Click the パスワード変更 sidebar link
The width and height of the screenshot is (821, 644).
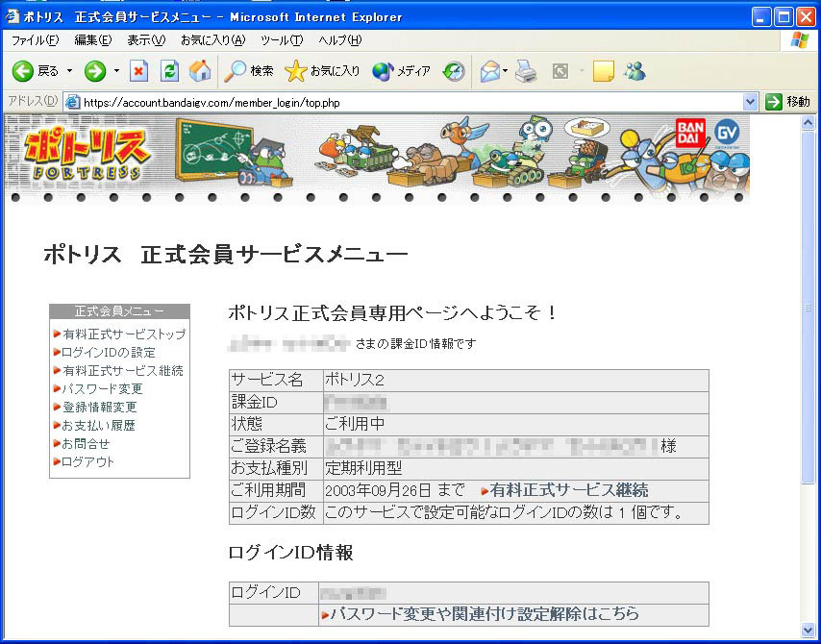pyautogui.click(x=102, y=389)
